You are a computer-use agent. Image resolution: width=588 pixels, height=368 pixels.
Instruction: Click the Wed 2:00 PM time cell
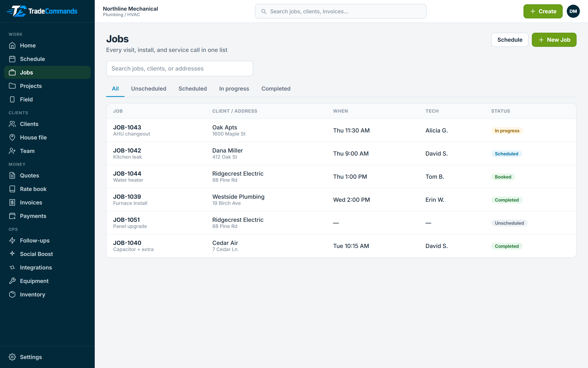point(351,200)
